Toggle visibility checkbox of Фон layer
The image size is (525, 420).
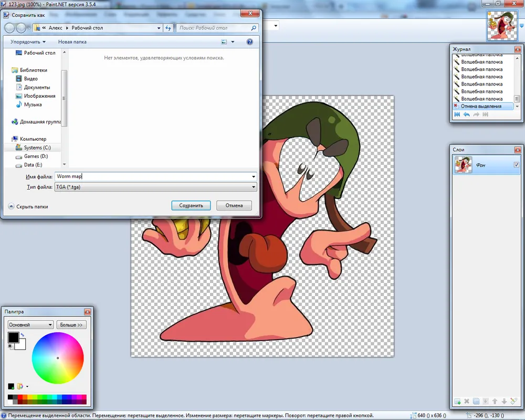coord(517,165)
